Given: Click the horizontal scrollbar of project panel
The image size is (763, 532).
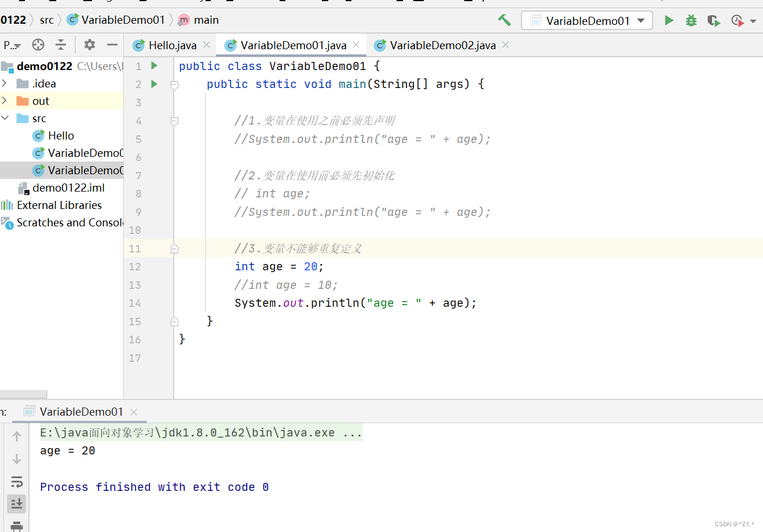Looking at the screenshot, I should 23,394.
